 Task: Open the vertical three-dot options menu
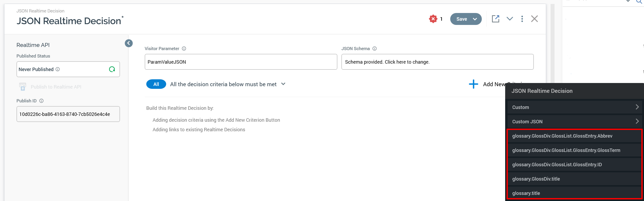tap(522, 19)
